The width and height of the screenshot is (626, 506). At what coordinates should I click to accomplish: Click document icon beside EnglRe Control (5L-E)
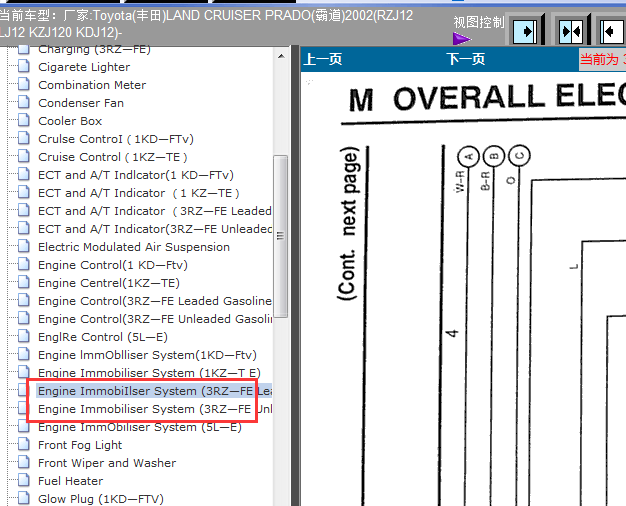tap(24, 335)
